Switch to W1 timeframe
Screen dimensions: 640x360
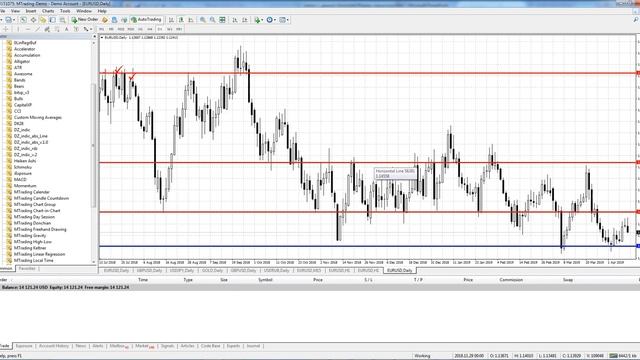169,29
